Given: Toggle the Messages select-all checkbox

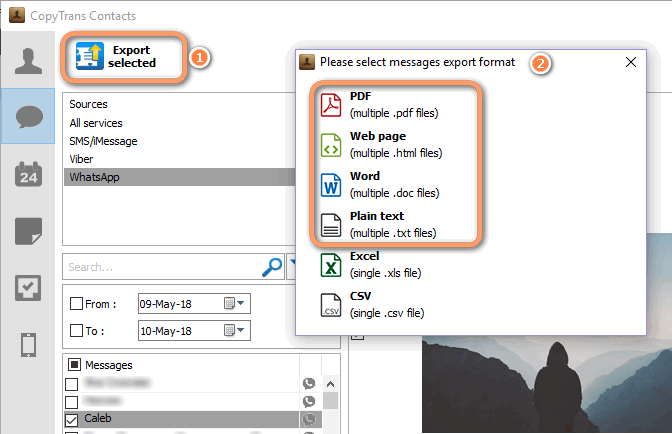Looking at the screenshot, I should (74, 365).
